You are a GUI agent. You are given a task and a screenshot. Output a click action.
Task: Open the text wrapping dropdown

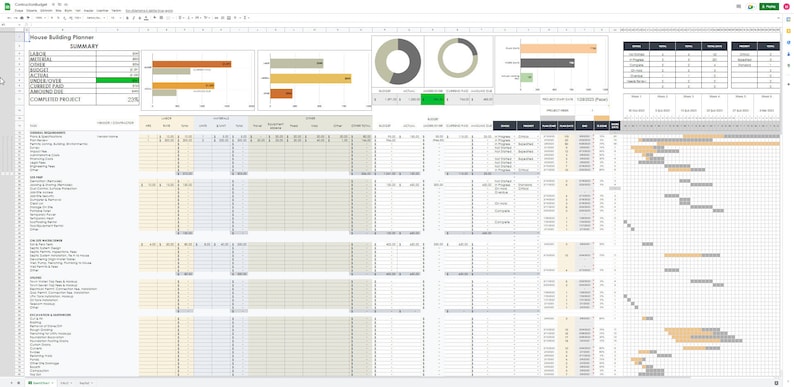pos(198,18)
